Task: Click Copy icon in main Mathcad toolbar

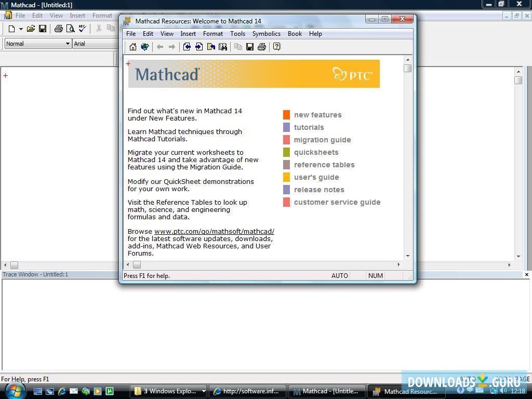Action: (111, 29)
